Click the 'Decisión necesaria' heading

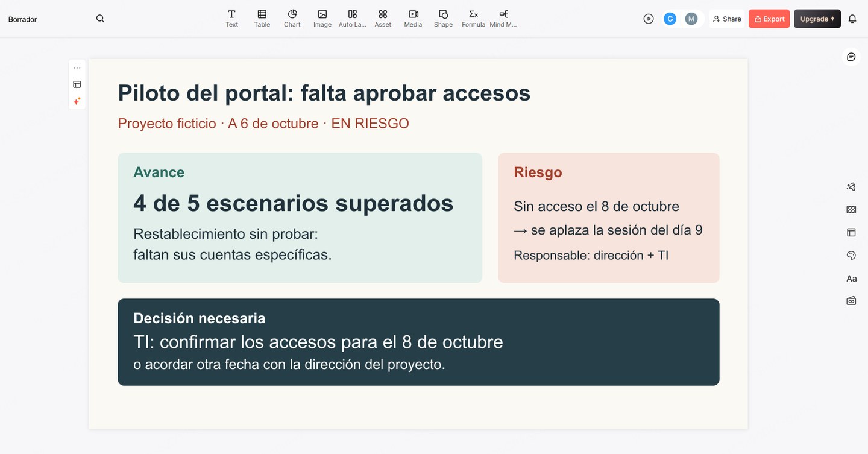[x=200, y=318]
